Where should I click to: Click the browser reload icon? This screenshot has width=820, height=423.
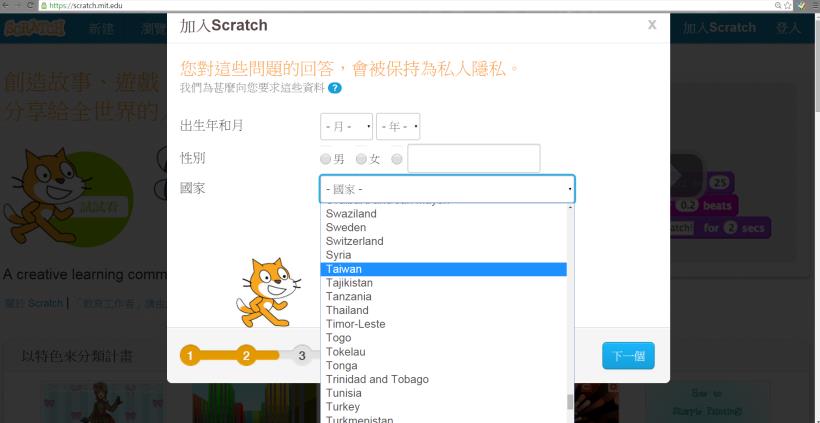pos(30,5)
